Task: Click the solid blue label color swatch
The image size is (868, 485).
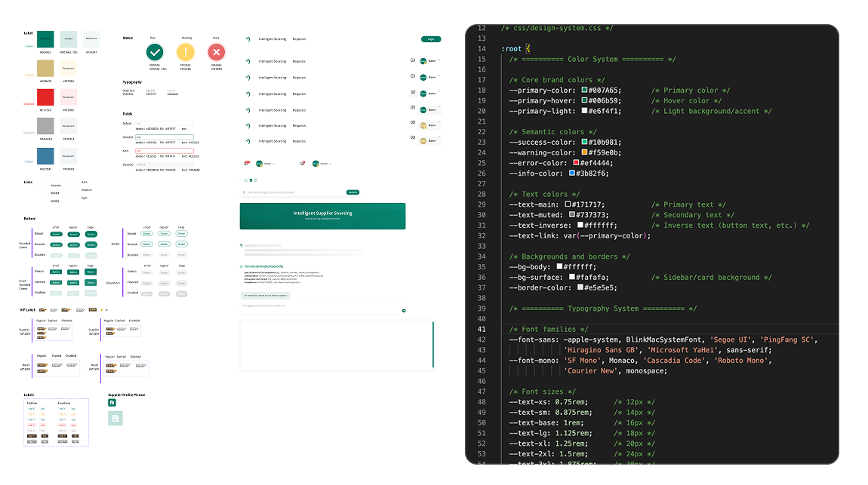Action: 45,156
